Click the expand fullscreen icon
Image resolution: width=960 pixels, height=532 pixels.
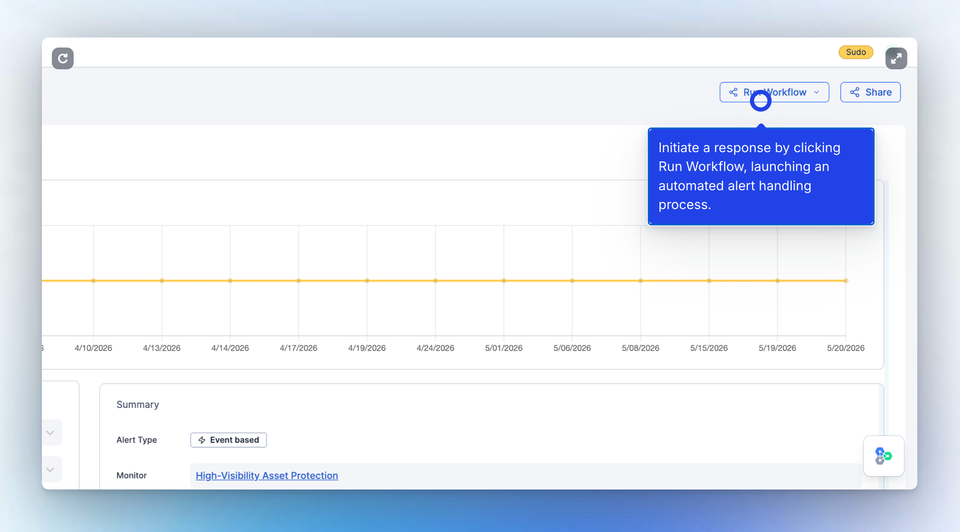[896, 58]
